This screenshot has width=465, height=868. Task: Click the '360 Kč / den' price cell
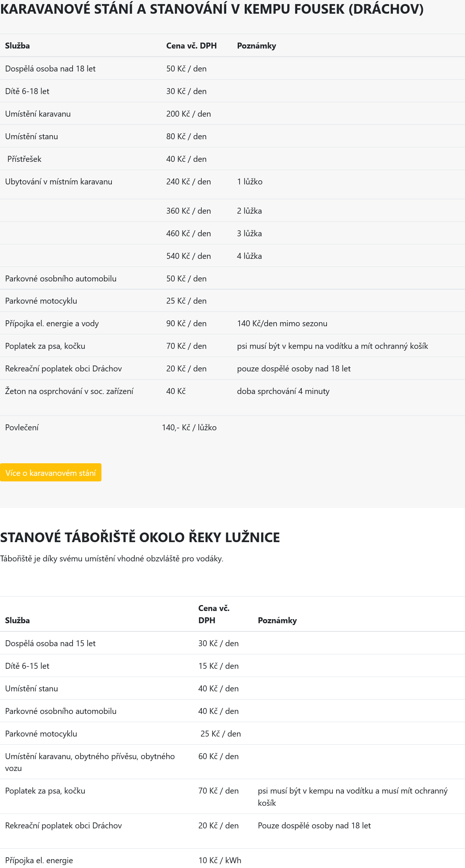188,211
